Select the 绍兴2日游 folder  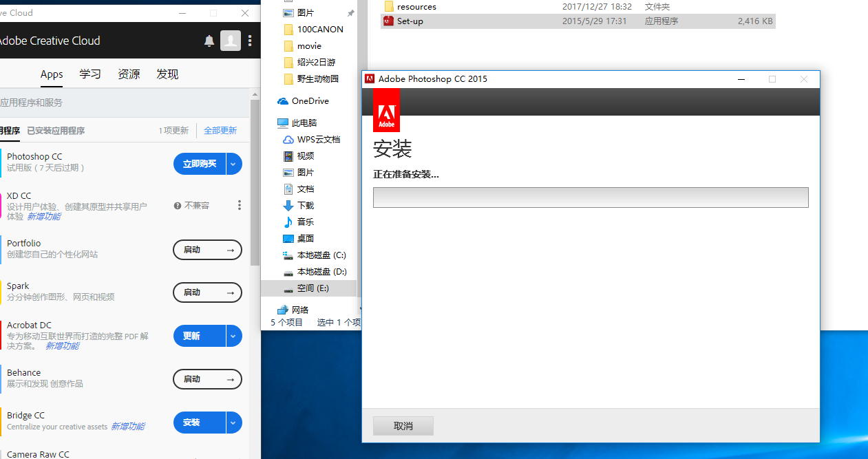[317, 63]
